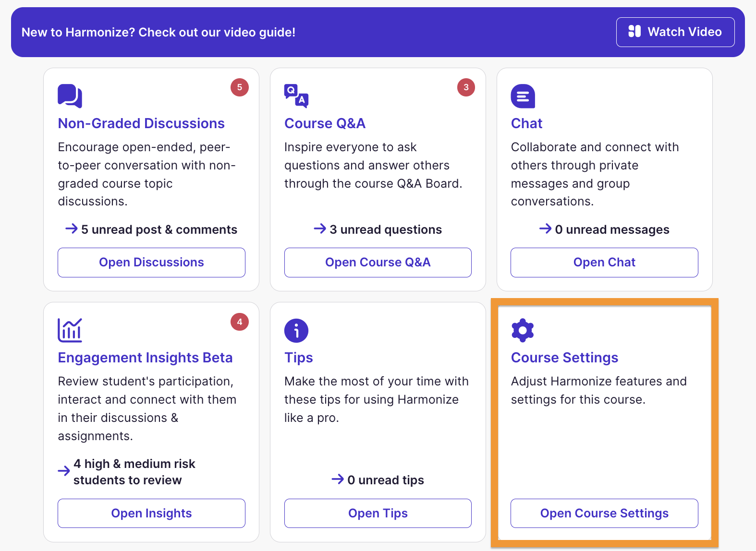Click the Chat message bubble icon
The image size is (756, 551).
coord(523,96)
